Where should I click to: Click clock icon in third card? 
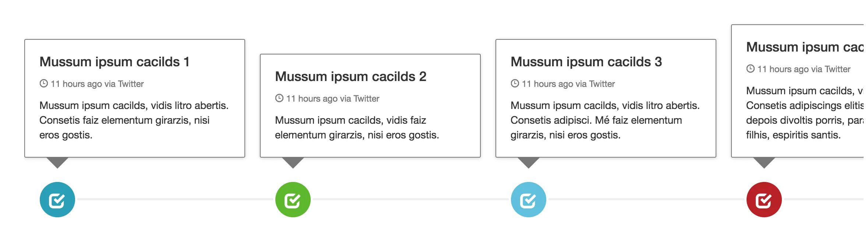coord(515,84)
